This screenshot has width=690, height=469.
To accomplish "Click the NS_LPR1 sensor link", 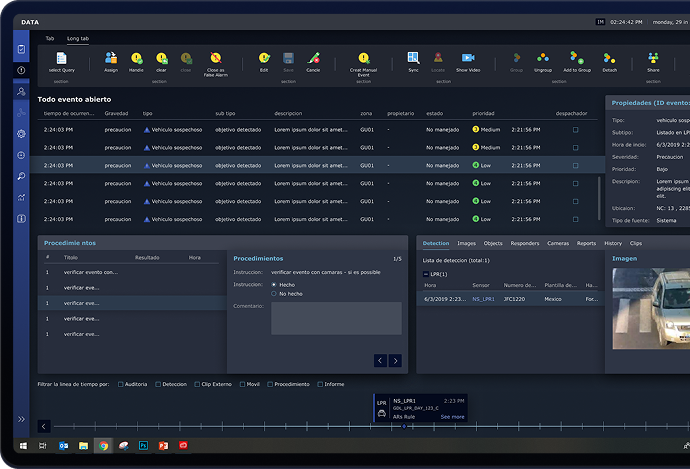I will pyautogui.click(x=483, y=299).
